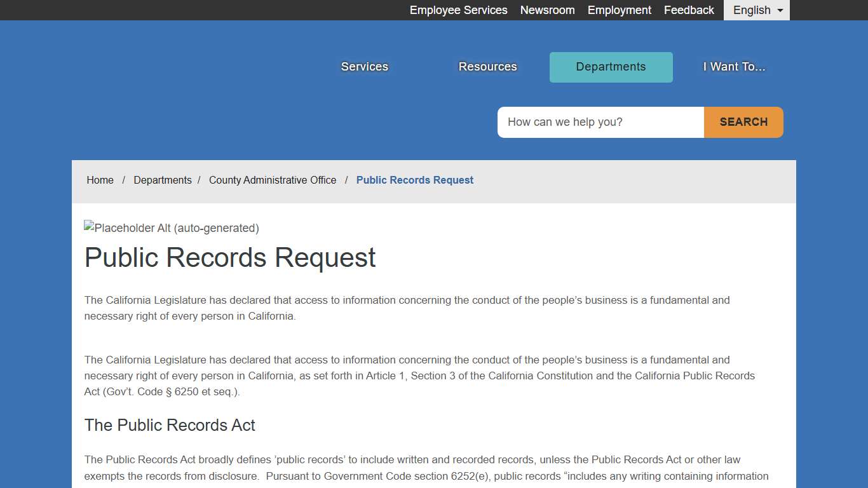Click the Public Records Request page heading
The height and width of the screenshot is (488, 868).
point(230,257)
